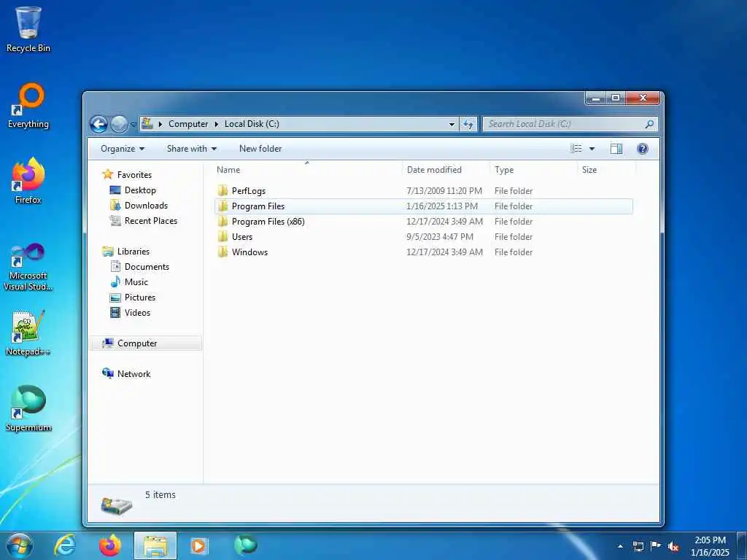The height and width of the screenshot is (560, 747).
Task: Click the Forward navigation arrow
Action: [119, 124]
